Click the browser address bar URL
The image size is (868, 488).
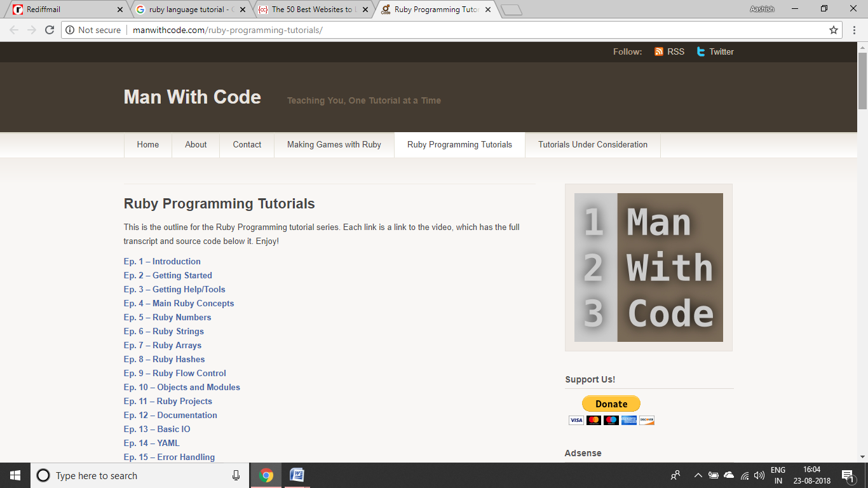coord(227,30)
